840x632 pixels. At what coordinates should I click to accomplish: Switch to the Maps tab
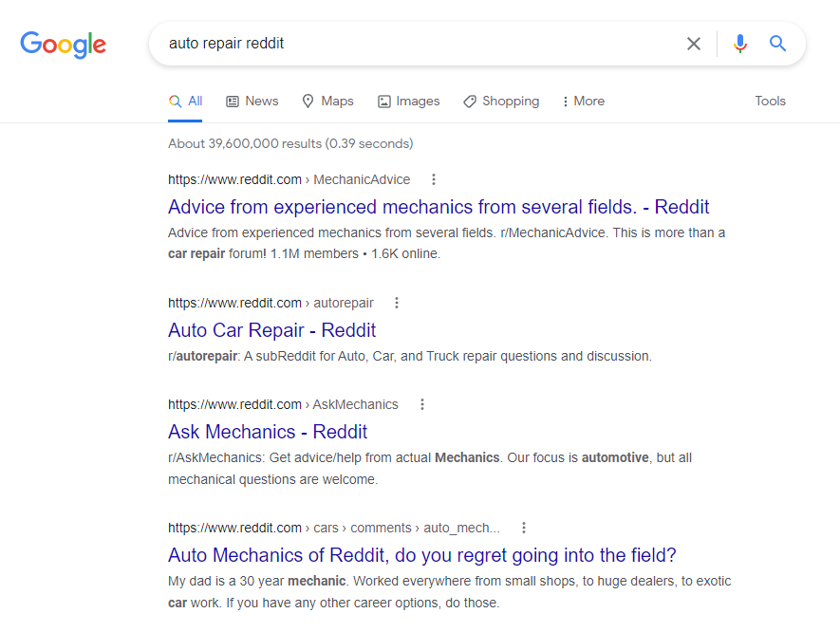(327, 102)
